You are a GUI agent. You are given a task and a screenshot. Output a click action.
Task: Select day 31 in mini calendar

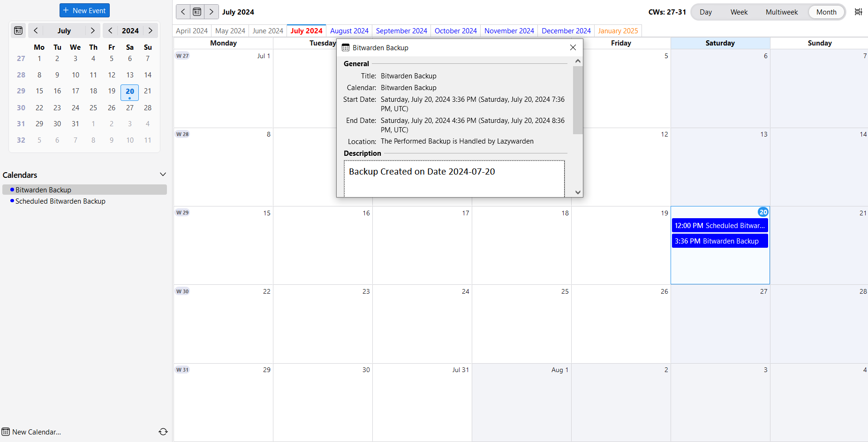[x=75, y=124]
